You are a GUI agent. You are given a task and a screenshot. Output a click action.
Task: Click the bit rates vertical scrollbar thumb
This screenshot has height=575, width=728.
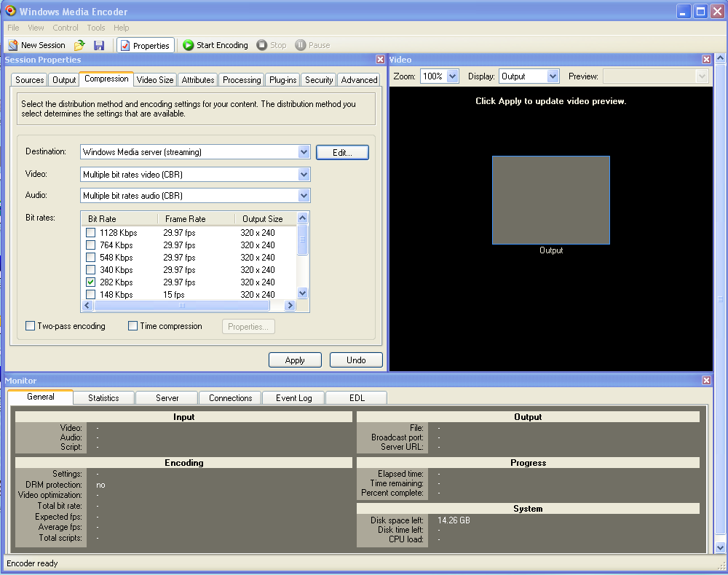tap(302, 239)
